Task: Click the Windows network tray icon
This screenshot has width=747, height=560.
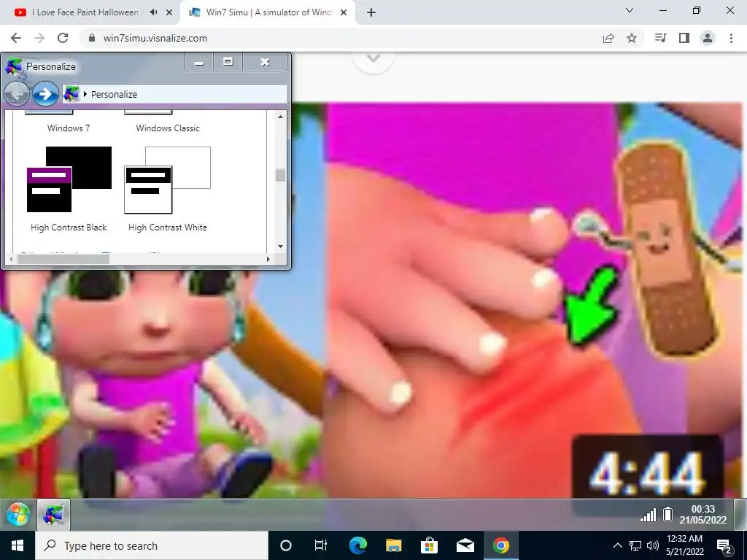Action: [x=635, y=545]
